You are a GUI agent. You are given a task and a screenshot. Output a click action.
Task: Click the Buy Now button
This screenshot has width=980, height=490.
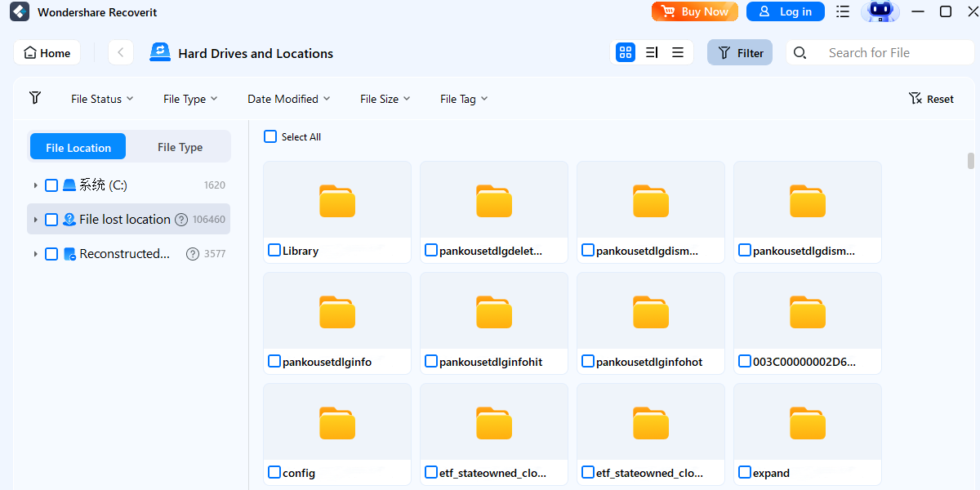(695, 11)
